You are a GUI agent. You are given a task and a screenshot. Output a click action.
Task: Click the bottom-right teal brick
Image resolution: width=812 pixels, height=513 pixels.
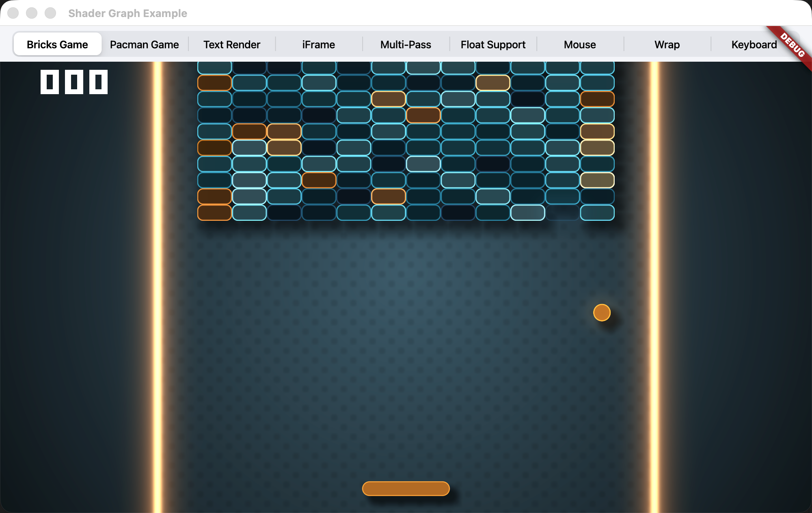coord(597,213)
